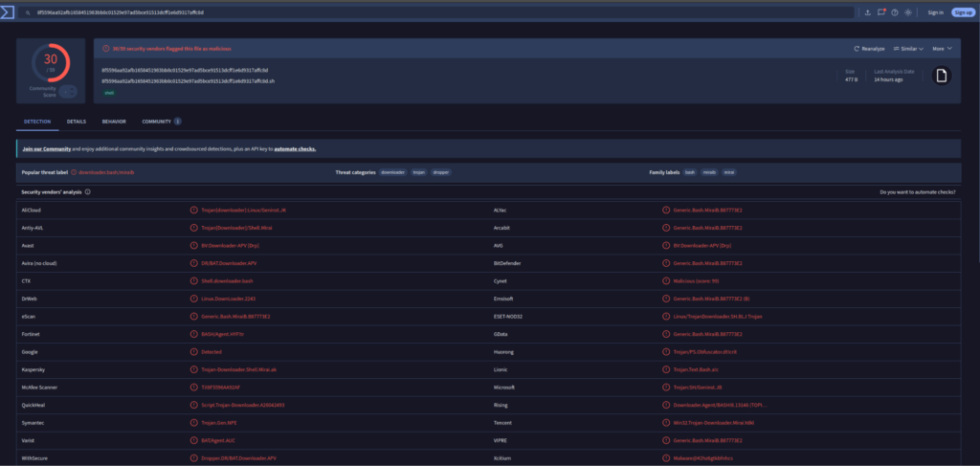Screen dimensions: 980x466
Task: Click the alert icon on Fortinet row
Action: (x=193, y=334)
